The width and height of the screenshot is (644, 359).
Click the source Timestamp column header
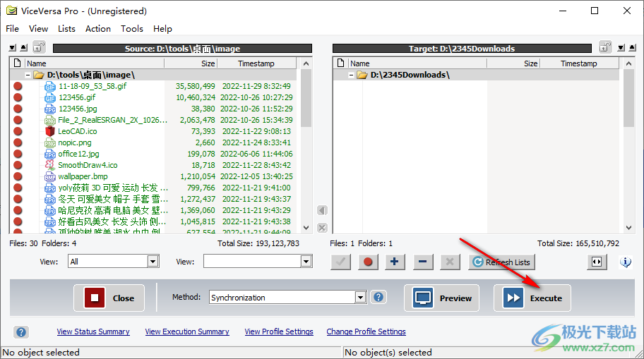pyautogui.click(x=256, y=63)
